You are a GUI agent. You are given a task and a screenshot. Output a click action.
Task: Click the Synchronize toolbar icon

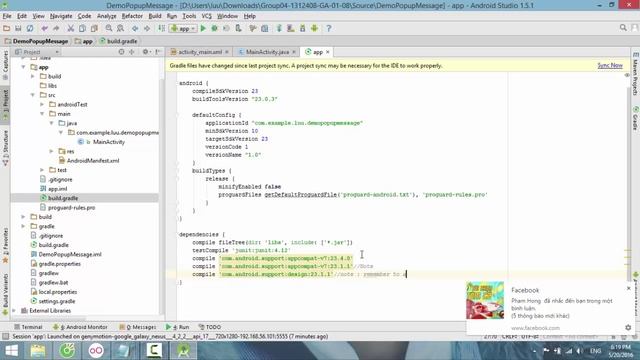(x=30, y=28)
